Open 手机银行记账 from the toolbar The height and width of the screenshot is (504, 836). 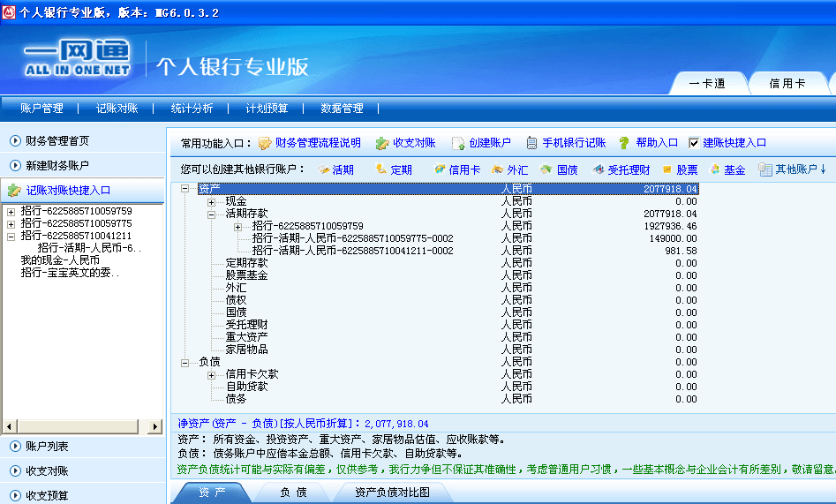pyautogui.click(x=531, y=143)
